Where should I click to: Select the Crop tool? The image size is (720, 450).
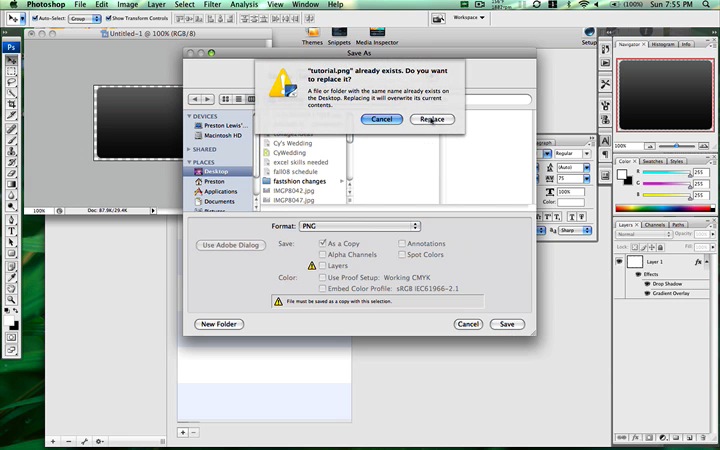pyautogui.click(x=11, y=104)
